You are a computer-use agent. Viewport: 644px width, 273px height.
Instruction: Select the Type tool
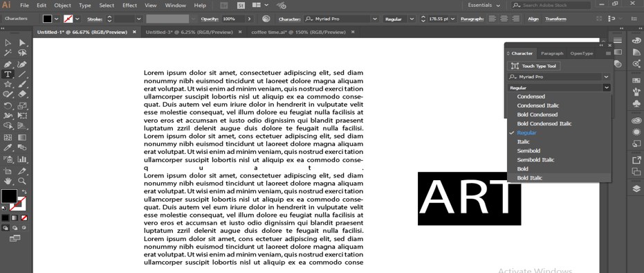[8, 74]
